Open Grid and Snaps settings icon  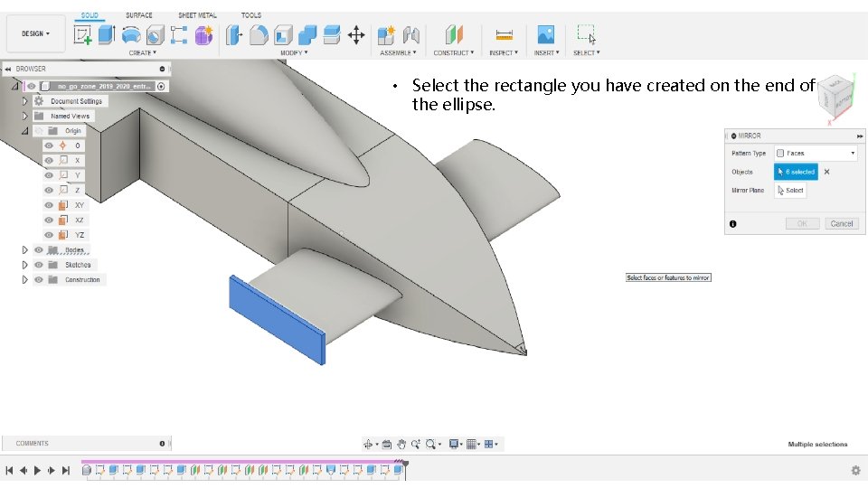pos(472,444)
